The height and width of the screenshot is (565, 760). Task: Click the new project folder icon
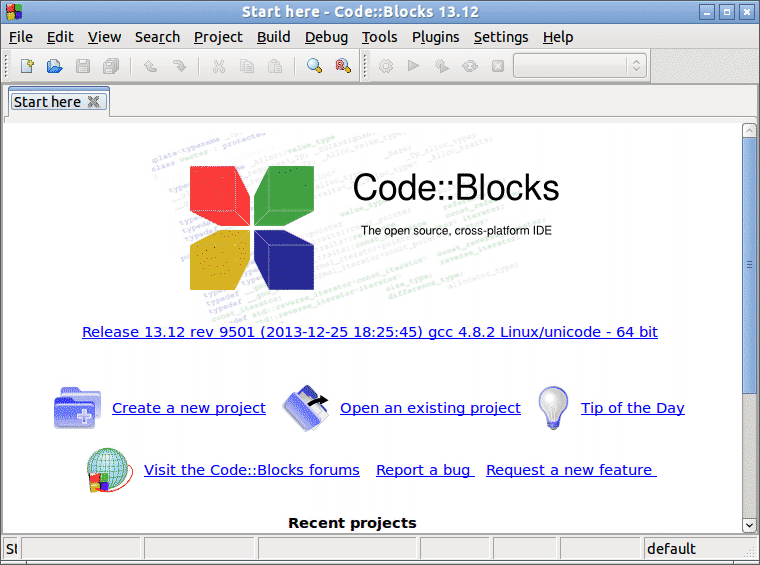click(x=76, y=408)
